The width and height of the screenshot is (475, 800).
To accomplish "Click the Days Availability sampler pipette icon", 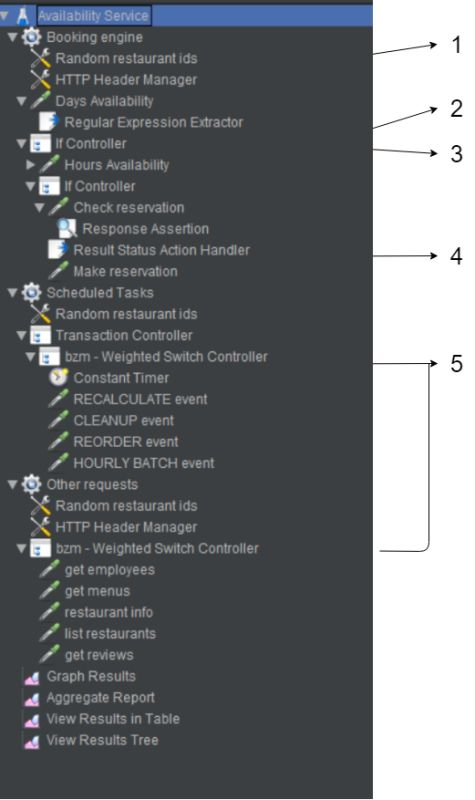I will [41, 101].
